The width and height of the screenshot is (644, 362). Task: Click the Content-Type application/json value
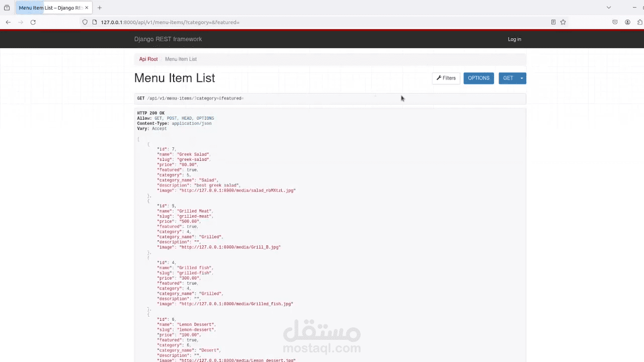tap(191, 124)
